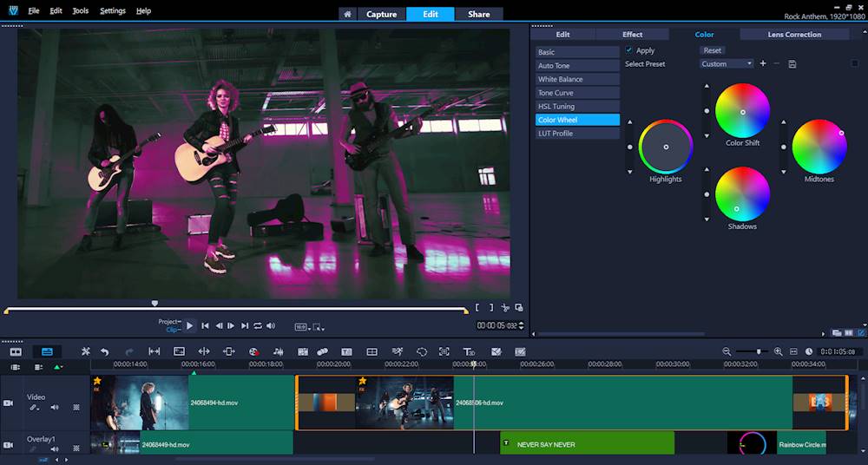Viewport: 868px width, 465px height.
Task: Save the current color preset
Action: click(792, 64)
